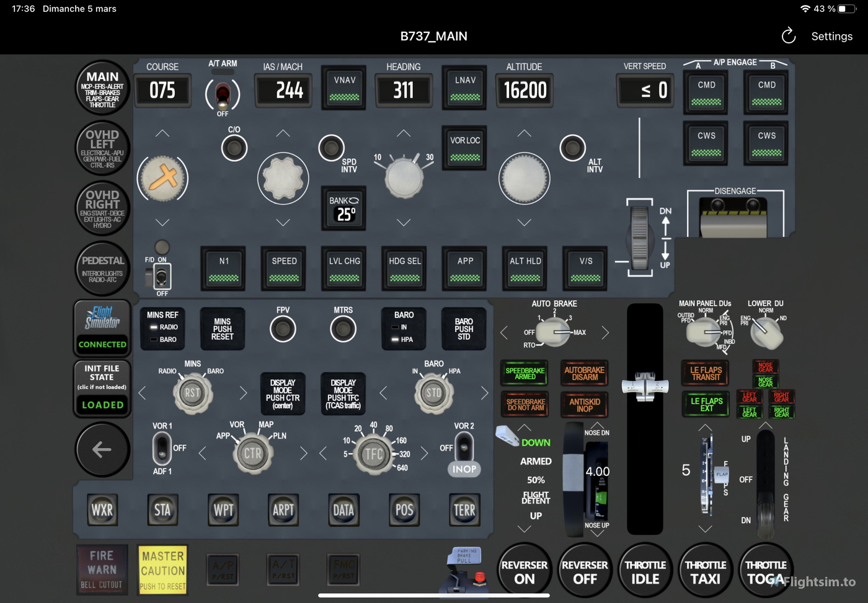The height and width of the screenshot is (603, 868).
Task: Push the BARO PUSH STD button
Action: click(464, 328)
